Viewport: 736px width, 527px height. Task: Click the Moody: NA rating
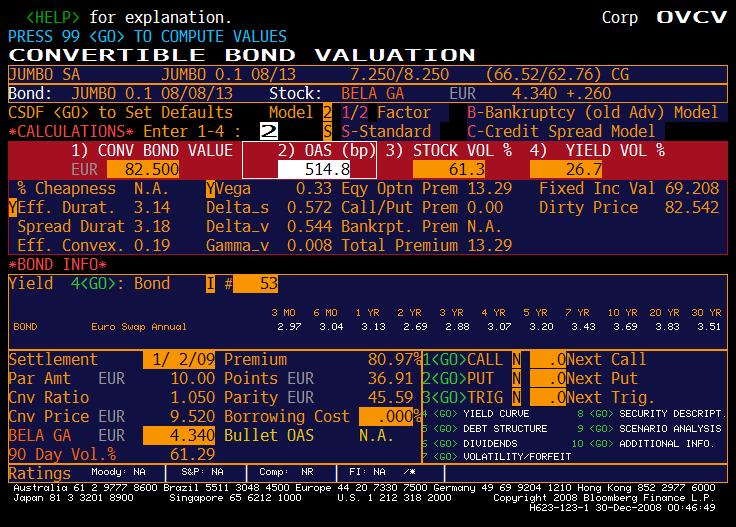(118, 472)
